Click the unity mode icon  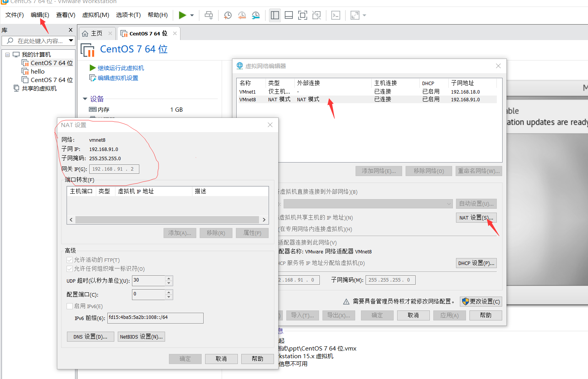click(x=316, y=15)
